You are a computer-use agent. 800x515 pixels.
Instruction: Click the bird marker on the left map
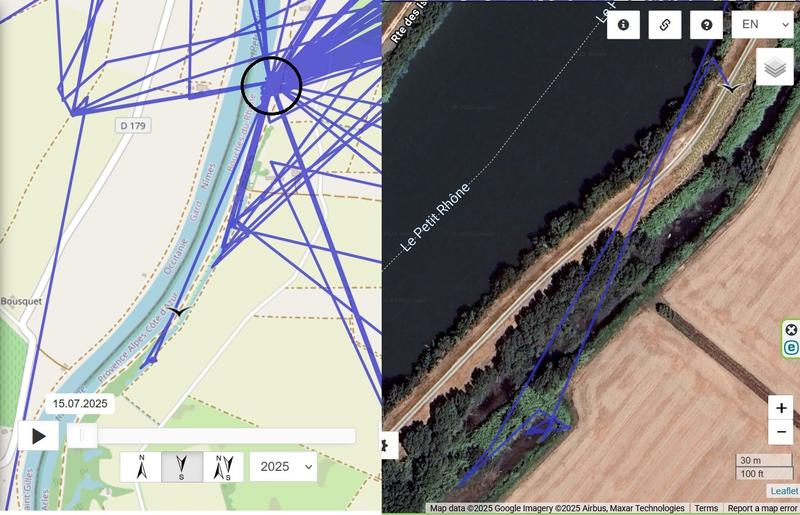(x=179, y=311)
